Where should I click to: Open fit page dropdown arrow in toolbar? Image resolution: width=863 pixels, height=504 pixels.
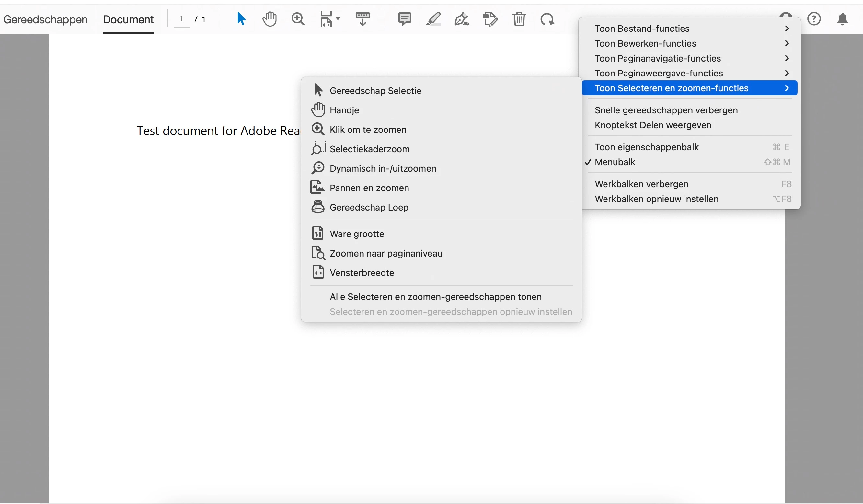click(x=338, y=19)
